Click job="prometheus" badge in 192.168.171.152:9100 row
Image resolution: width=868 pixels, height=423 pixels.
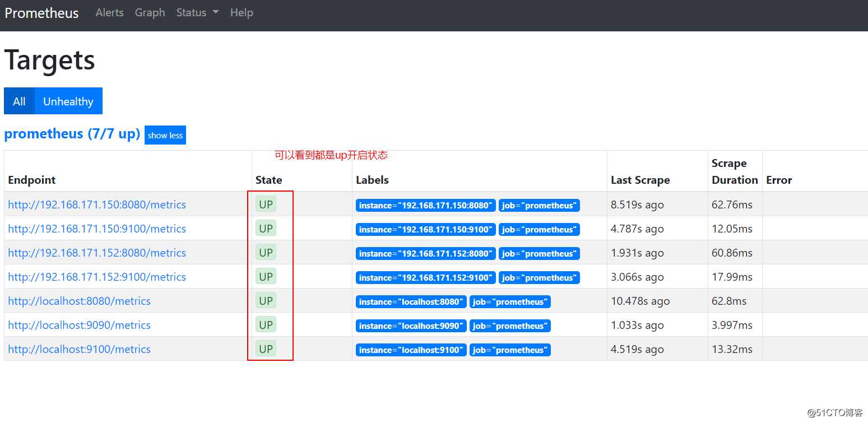(x=539, y=278)
